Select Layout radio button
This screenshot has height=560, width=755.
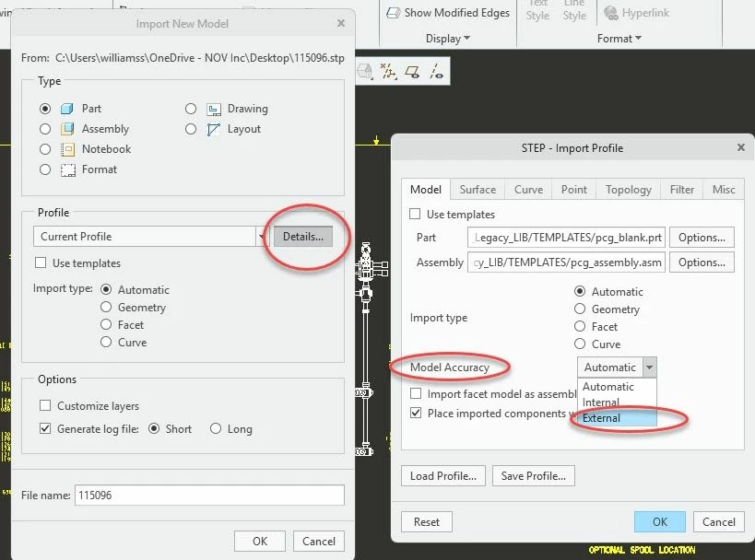click(x=191, y=129)
